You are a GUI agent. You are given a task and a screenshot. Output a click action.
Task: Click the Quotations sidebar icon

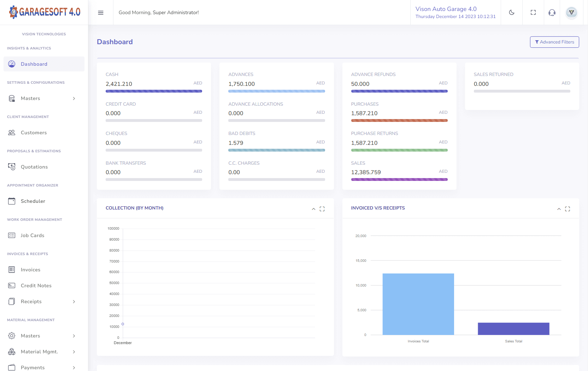(12, 167)
